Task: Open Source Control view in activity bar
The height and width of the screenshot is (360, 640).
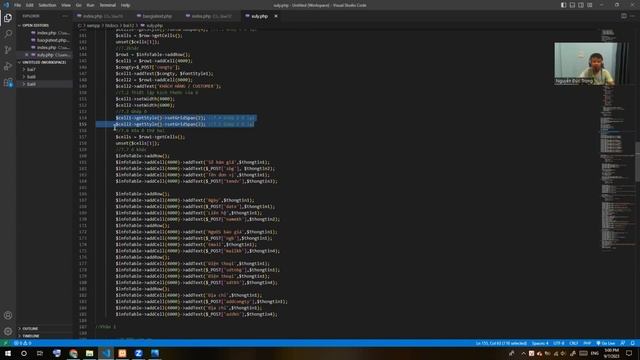Action: point(8,50)
